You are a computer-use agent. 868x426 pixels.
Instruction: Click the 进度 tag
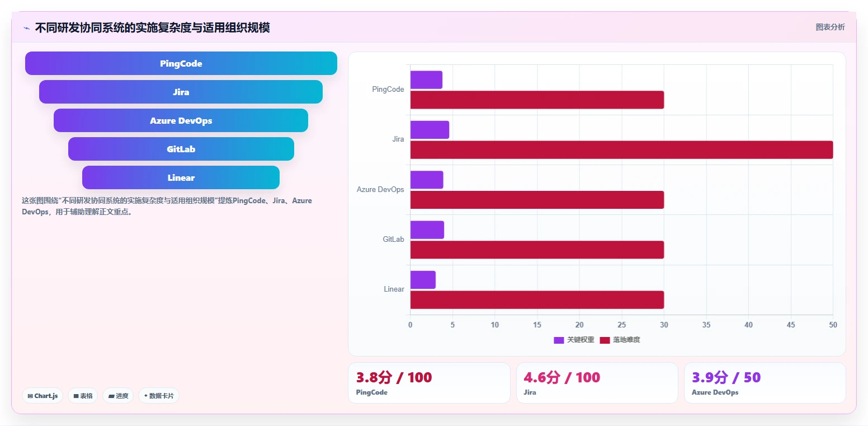[x=118, y=396]
